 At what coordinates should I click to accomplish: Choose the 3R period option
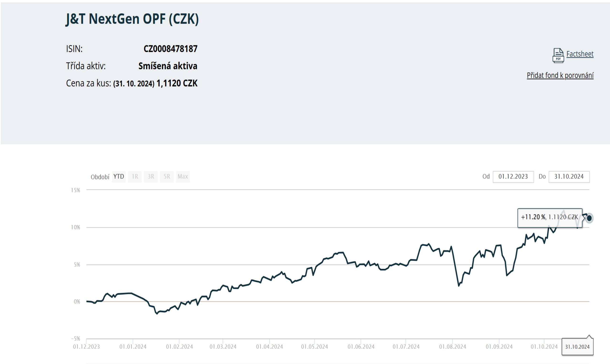click(151, 177)
